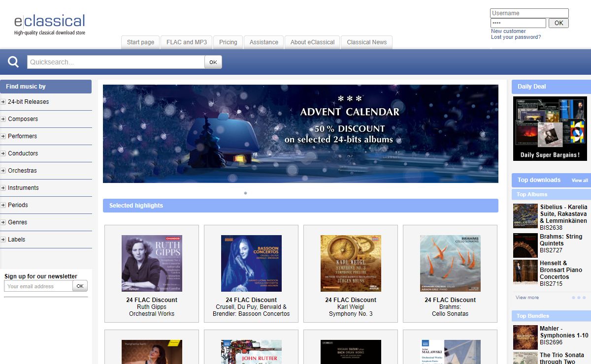
Task: Open Karl Weigl Symphony No. 3 cover
Action: (x=351, y=263)
